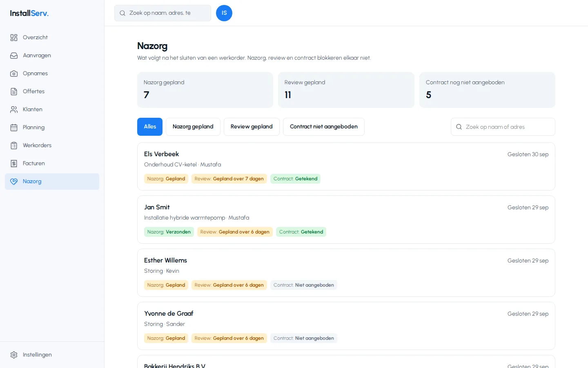Viewport: 588px width, 368px height.
Task: Click Jan Smit's 'Nazorg: Verzonden' badge
Action: [169, 232]
